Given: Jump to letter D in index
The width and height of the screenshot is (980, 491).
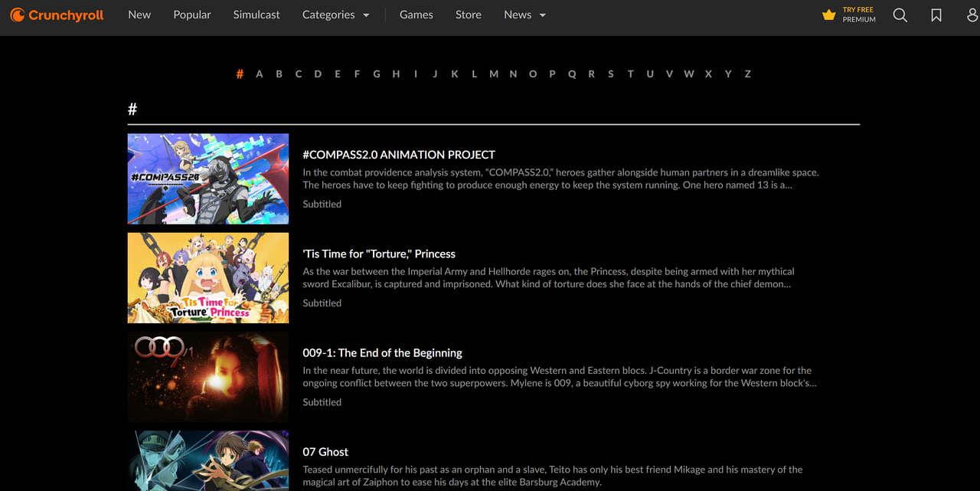Looking at the screenshot, I should pyautogui.click(x=318, y=74).
